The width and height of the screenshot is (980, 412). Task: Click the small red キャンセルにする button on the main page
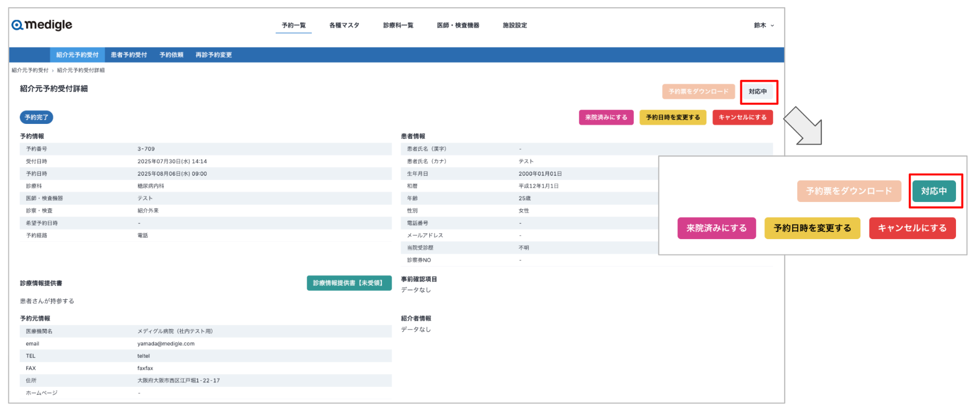click(742, 117)
